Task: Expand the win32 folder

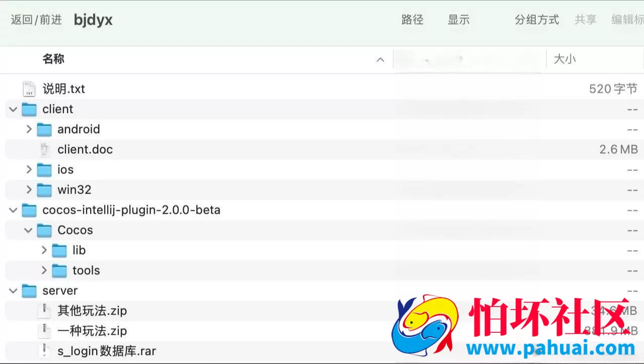Action: 29,190
